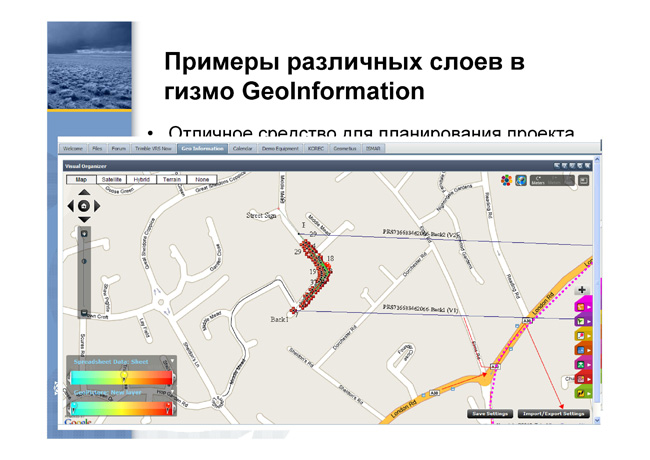This screenshot has height=460, width=650.
Task: Click the Save Settings button
Action: coord(490,414)
